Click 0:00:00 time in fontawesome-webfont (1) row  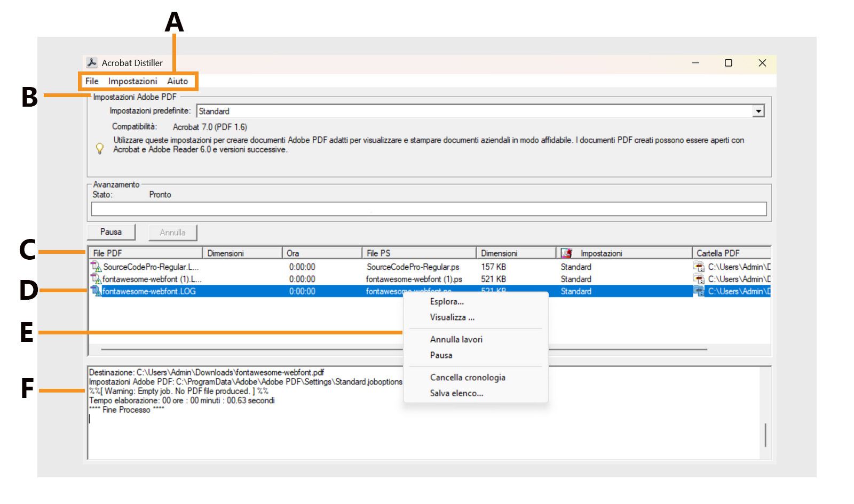302,279
